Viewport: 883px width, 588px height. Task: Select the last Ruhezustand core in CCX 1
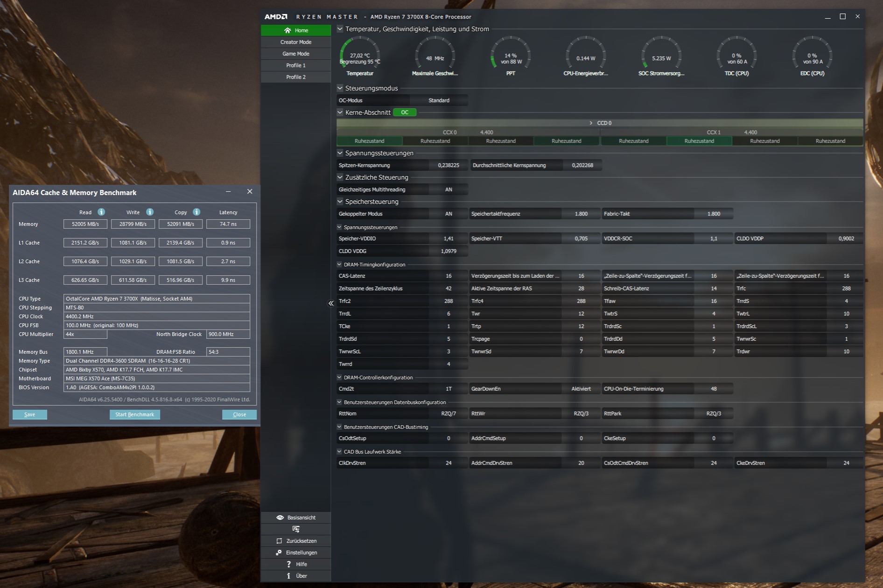(830, 141)
